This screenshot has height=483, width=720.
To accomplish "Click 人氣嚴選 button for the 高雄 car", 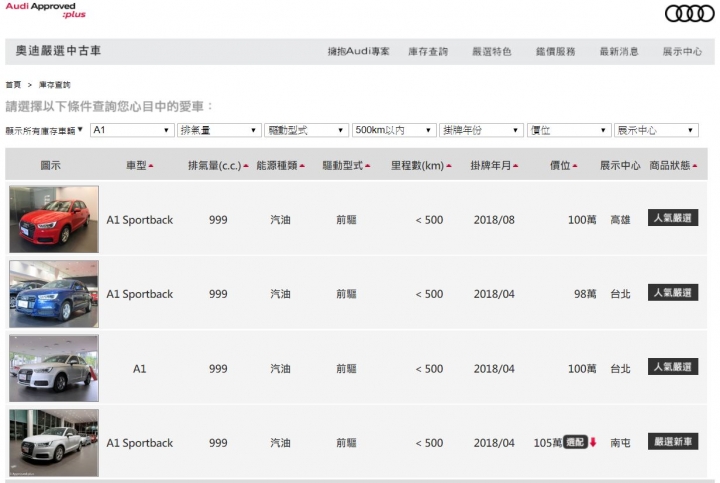I will (x=673, y=218).
